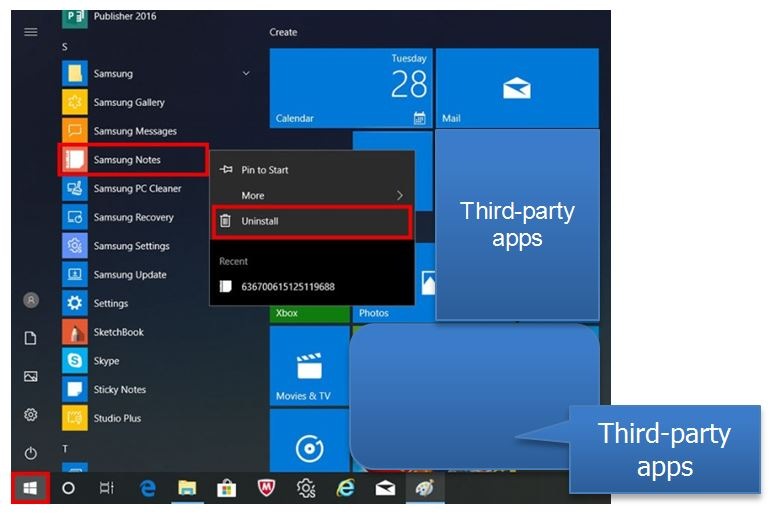Click the Power icon in Start rail
Viewport: 774px width, 521px height.
tap(31, 453)
